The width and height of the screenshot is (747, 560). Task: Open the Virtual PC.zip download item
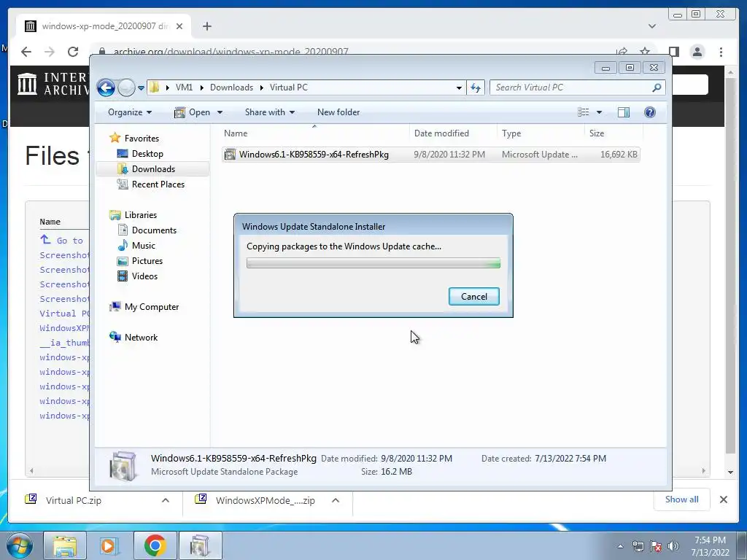pyautogui.click(x=72, y=500)
